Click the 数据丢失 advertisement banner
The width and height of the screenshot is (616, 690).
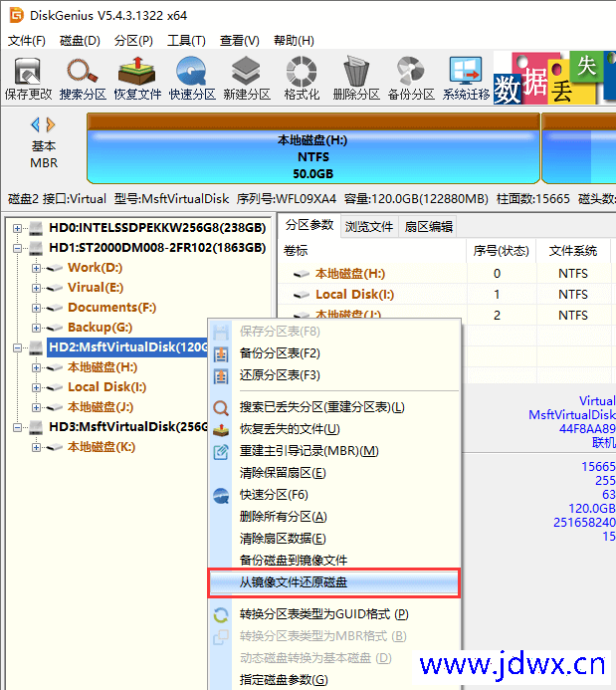[554, 78]
